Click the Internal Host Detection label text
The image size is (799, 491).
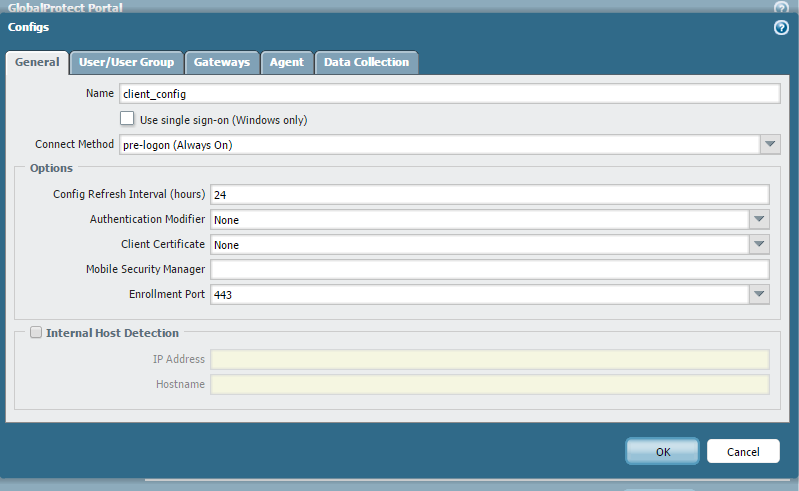[x=113, y=333]
